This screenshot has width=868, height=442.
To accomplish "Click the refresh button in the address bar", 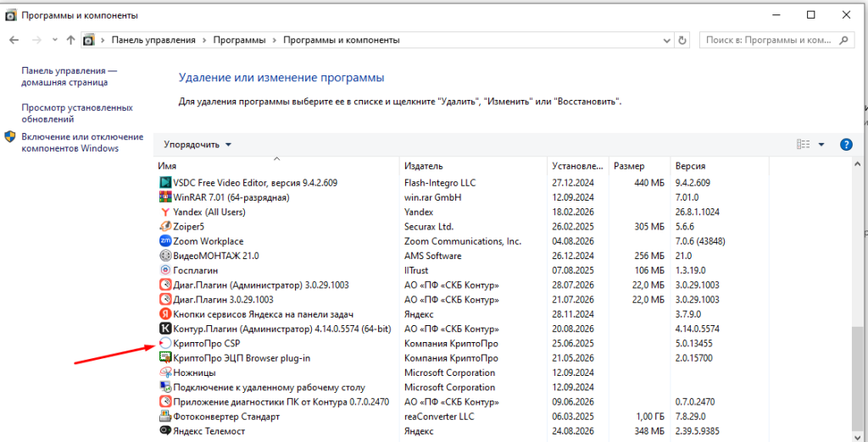I will (x=682, y=41).
